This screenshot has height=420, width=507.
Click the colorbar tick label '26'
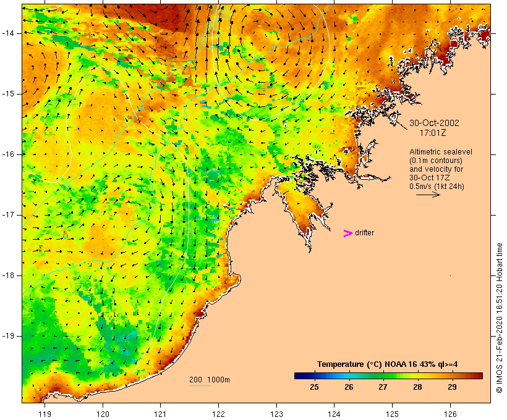pos(349,387)
